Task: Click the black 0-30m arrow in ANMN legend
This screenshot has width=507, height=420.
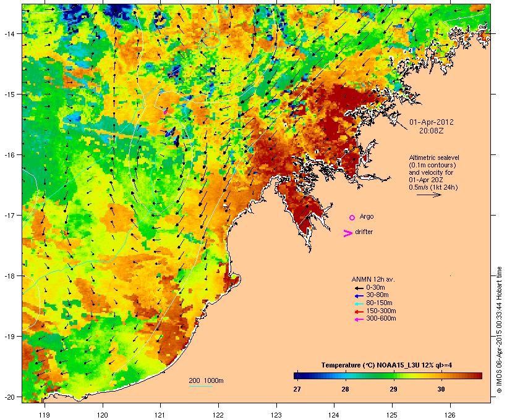Action: click(359, 288)
